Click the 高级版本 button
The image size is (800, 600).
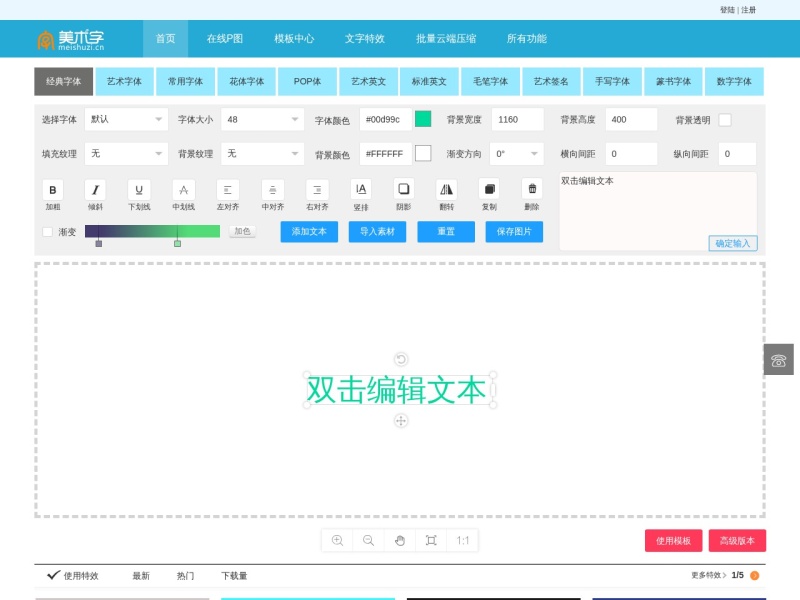tap(737, 541)
